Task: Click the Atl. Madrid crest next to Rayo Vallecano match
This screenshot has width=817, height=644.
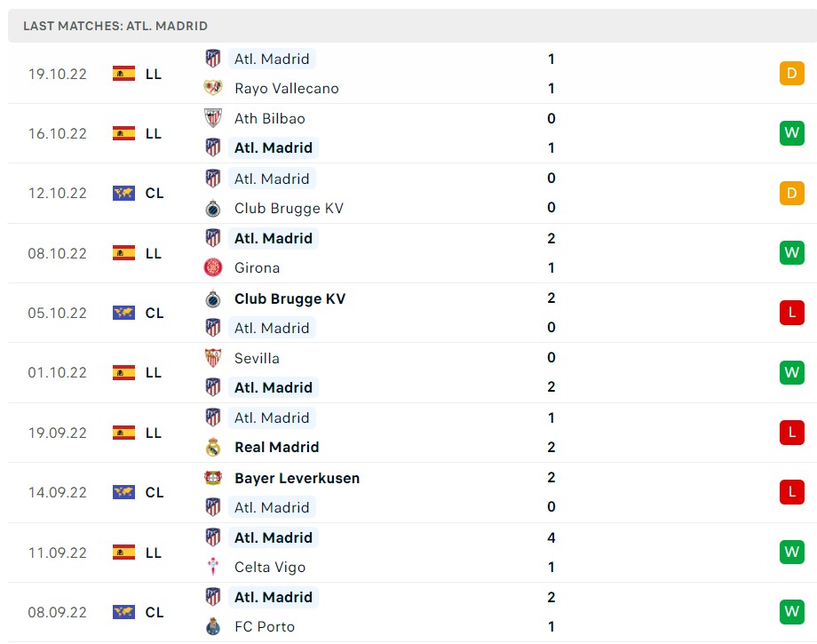Action: (213, 59)
